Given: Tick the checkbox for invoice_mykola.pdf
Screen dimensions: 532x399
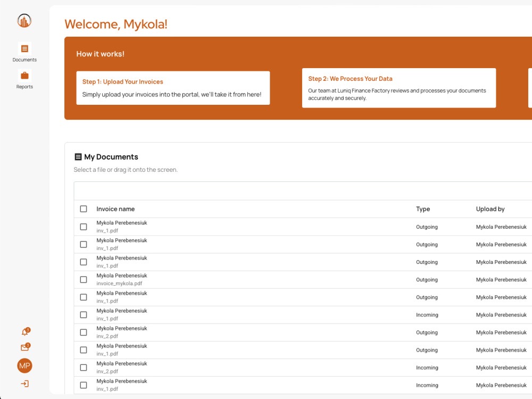Looking at the screenshot, I should click(x=84, y=280).
